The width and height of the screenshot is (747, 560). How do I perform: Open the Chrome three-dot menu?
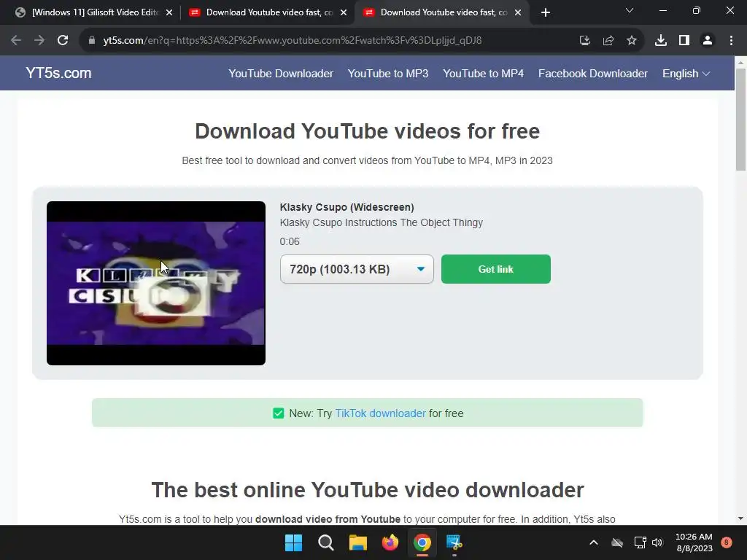click(x=731, y=41)
